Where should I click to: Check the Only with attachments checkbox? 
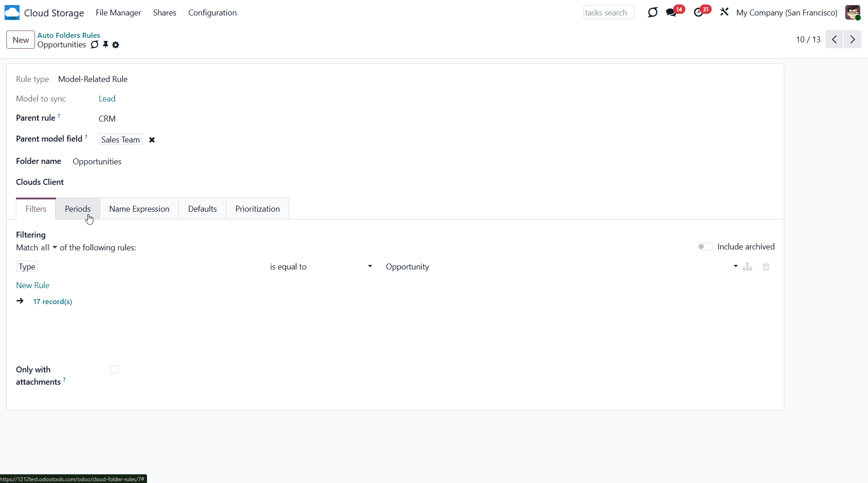click(x=114, y=370)
